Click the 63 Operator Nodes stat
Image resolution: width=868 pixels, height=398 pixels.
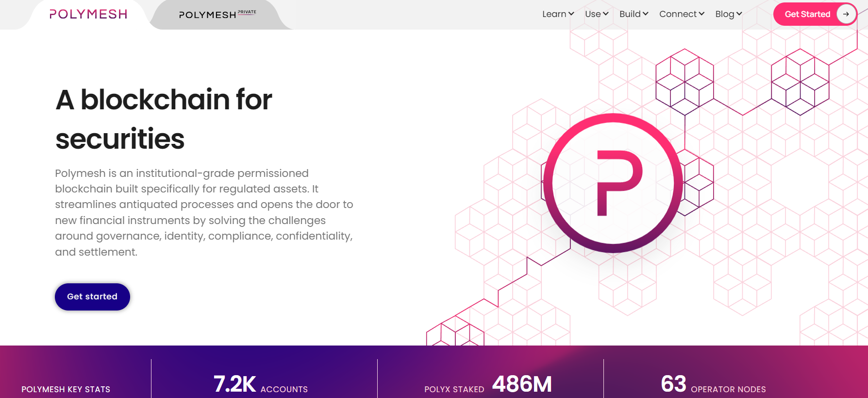713,384
